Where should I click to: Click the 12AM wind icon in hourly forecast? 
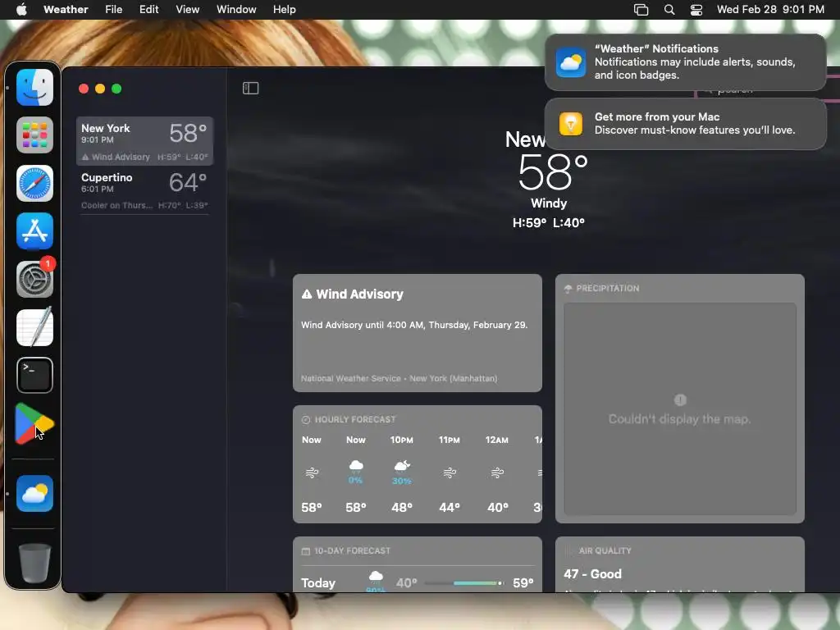pyautogui.click(x=497, y=472)
